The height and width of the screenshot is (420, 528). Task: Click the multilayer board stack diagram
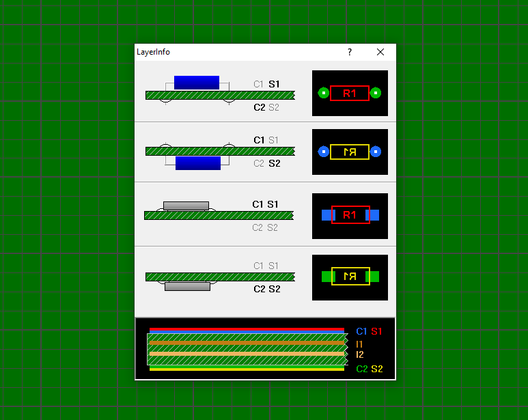coord(246,349)
